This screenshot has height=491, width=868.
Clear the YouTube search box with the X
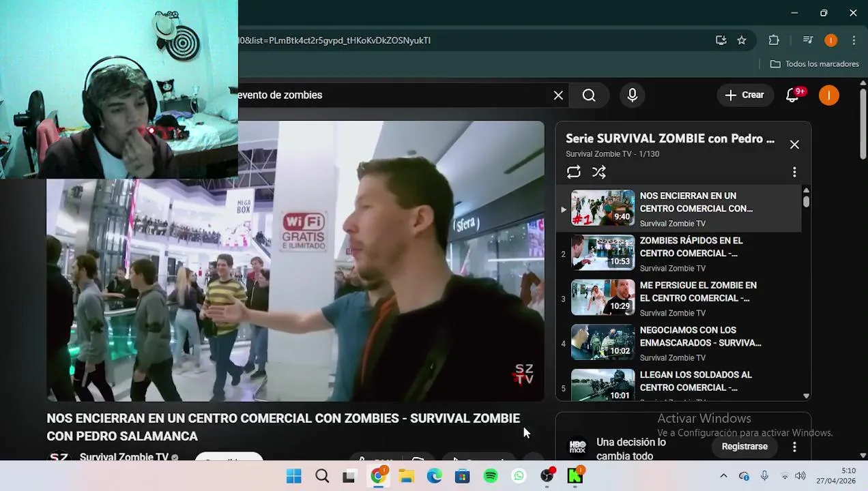(x=558, y=95)
